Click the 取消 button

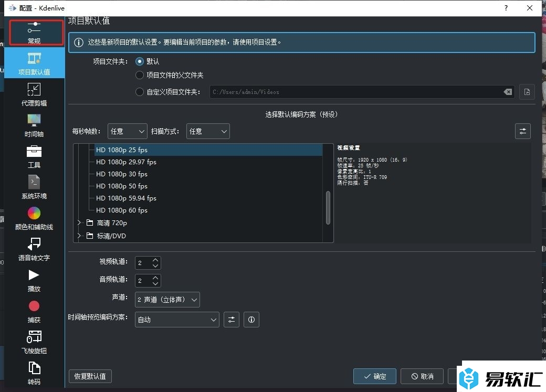pyautogui.click(x=422, y=376)
